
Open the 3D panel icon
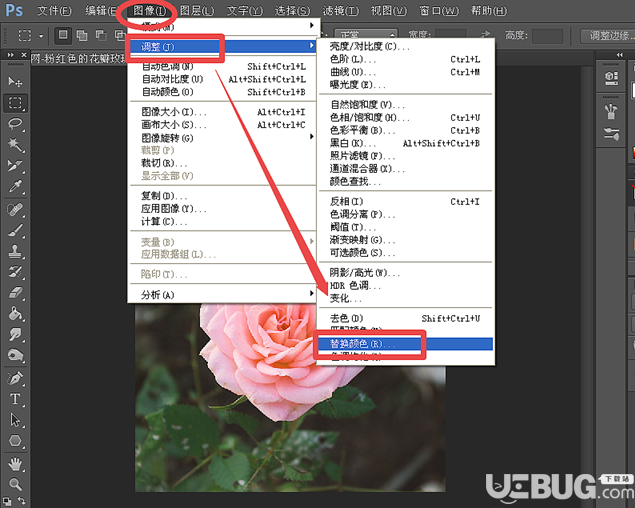(x=611, y=78)
